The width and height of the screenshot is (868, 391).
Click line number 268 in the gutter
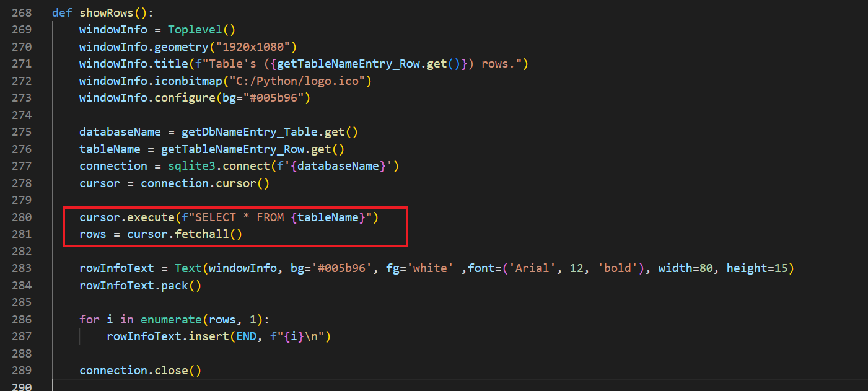(22, 13)
